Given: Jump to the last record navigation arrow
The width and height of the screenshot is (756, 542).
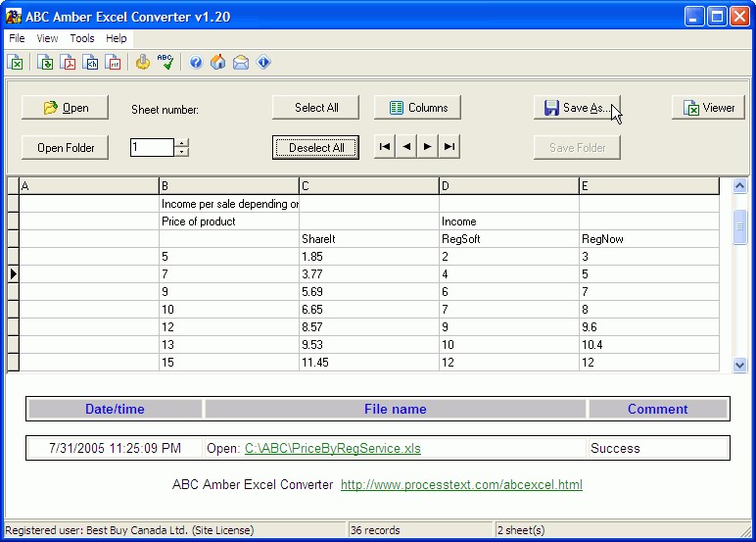Looking at the screenshot, I should tap(449, 147).
